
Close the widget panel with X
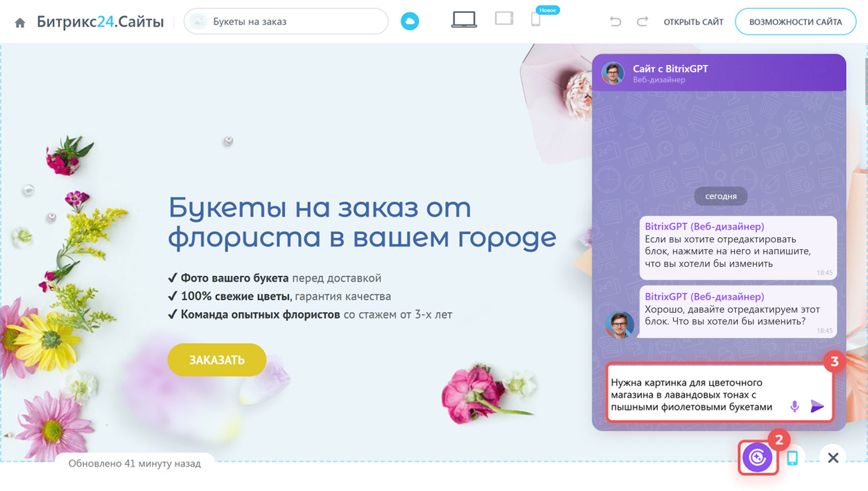[x=833, y=458]
